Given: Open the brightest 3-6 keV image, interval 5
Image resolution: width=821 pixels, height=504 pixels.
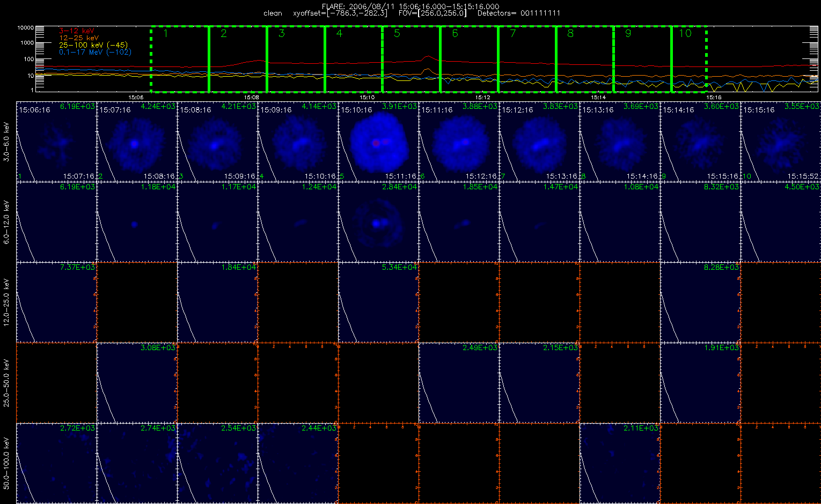Looking at the screenshot, I should [378, 142].
